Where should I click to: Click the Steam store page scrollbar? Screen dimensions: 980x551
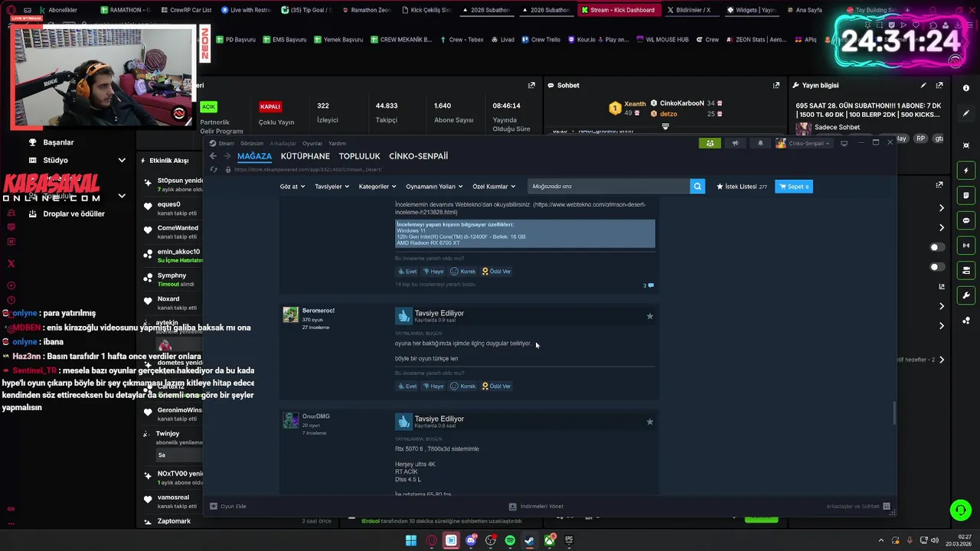click(x=893, y=413)
